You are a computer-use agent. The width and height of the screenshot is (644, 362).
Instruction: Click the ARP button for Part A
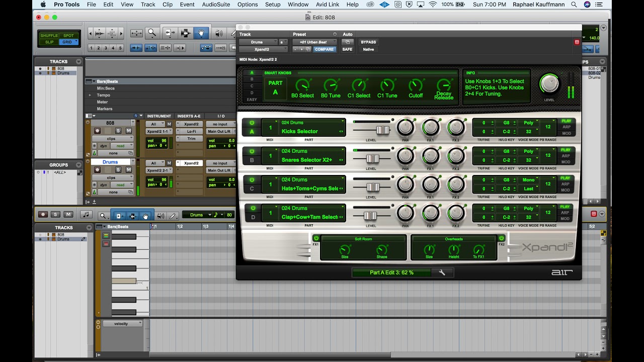coord(566,127)
